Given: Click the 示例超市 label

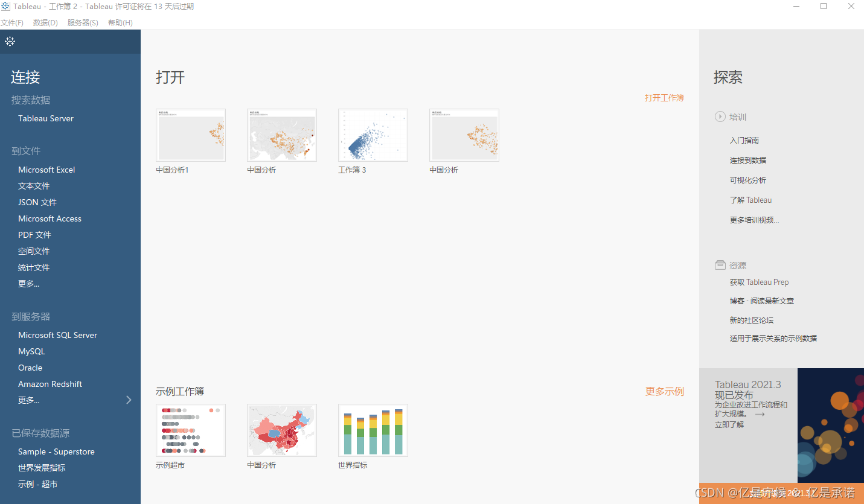Looking at the screenshot, I should click(x=170, y=465).
